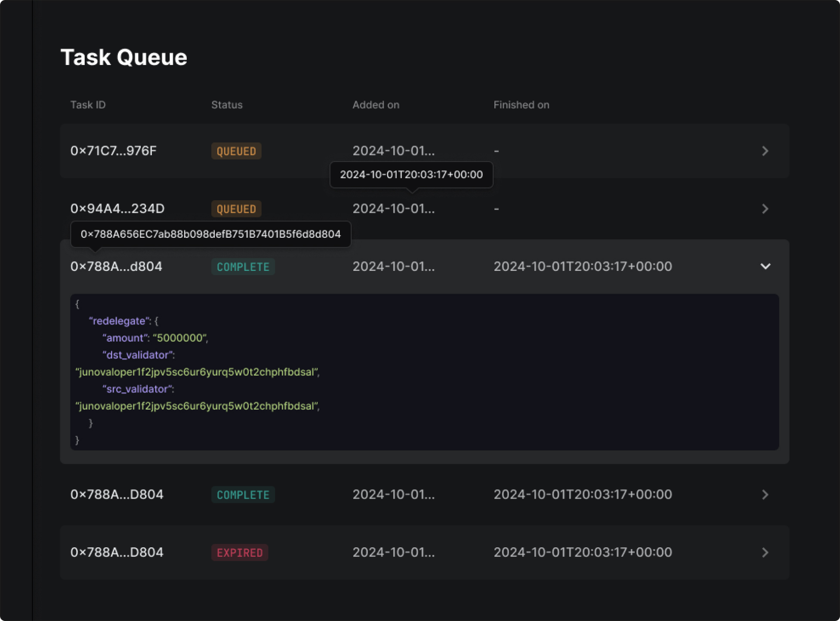This screenshot has width=840, height=621.
Task: Open the expired task's detail view
Action: coord(765,553)
